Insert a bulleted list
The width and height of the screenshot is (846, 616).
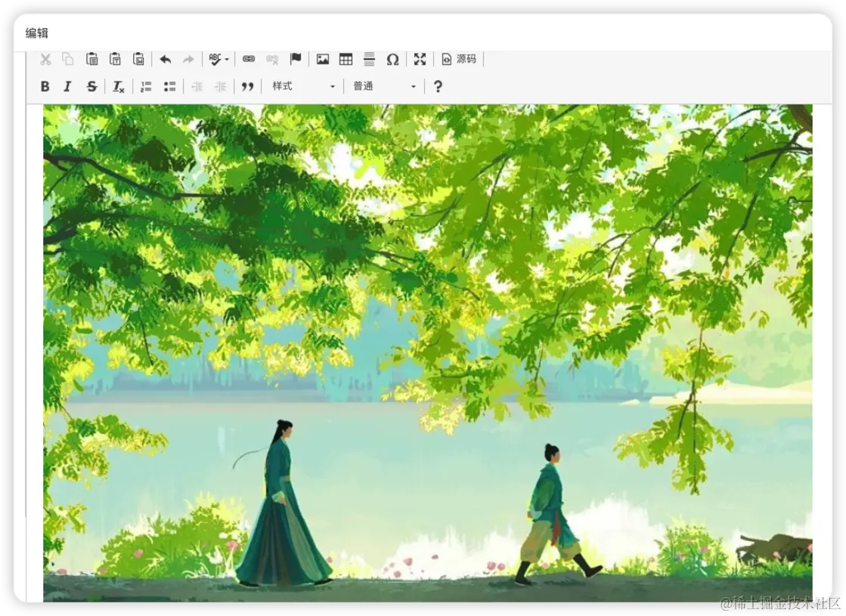(x=169, y=86)
